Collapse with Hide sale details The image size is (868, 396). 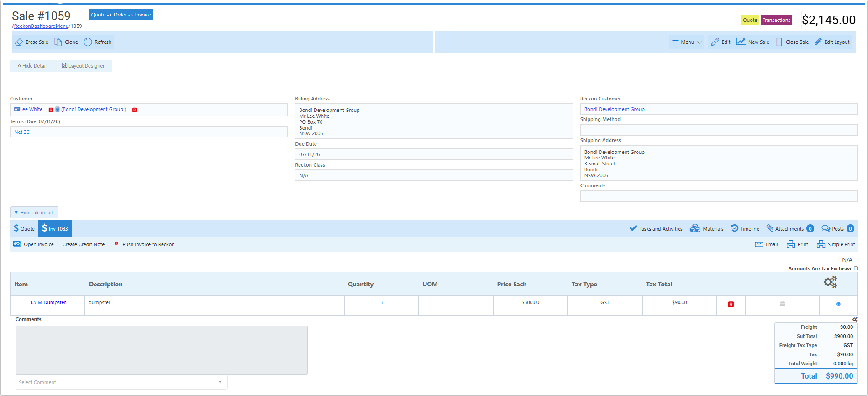(34, 212)
